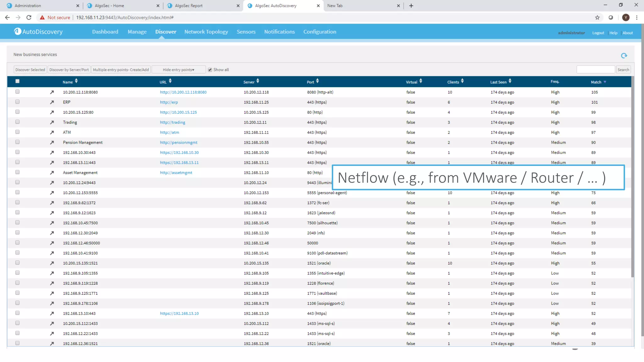This screenshot has height=362, width=644.
Task: Open the http://pensionmgmt link
Action: (179, 142)
